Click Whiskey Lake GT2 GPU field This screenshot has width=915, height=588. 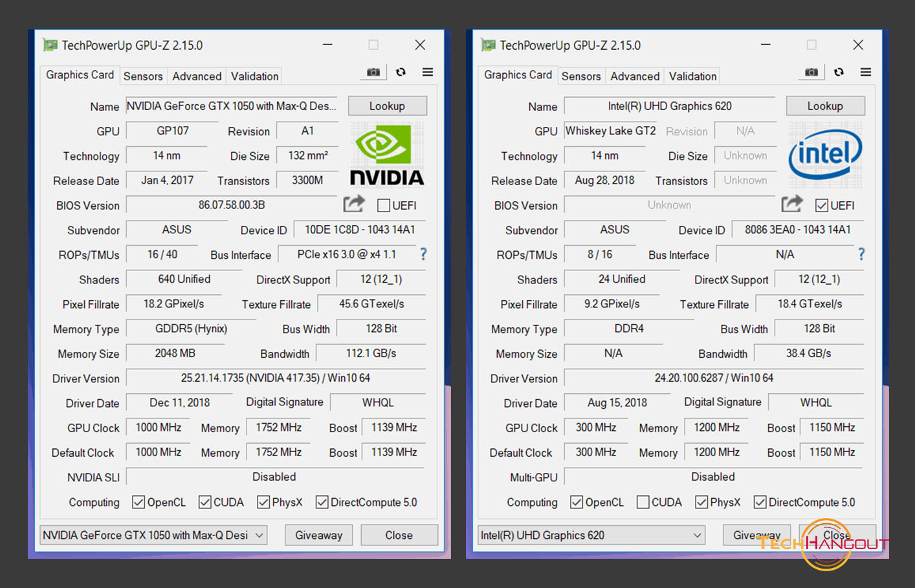tap(611, 131)
